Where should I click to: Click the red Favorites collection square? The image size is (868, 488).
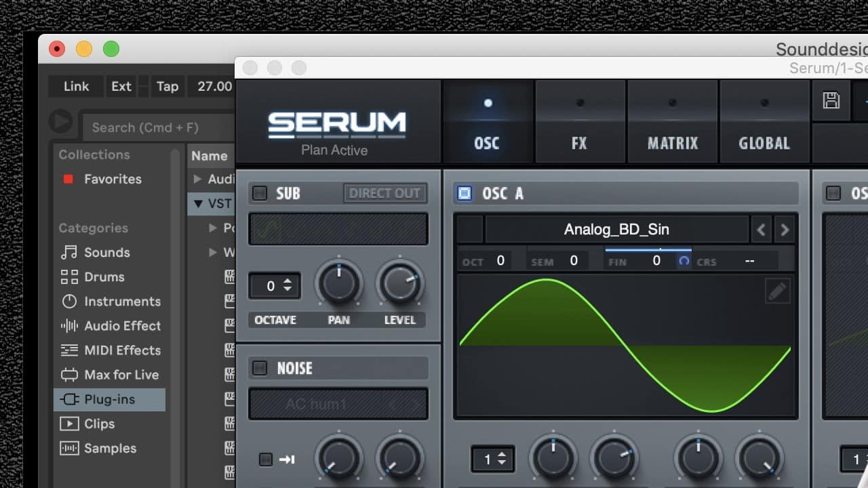pyautogui.click(x=68, y=179)
